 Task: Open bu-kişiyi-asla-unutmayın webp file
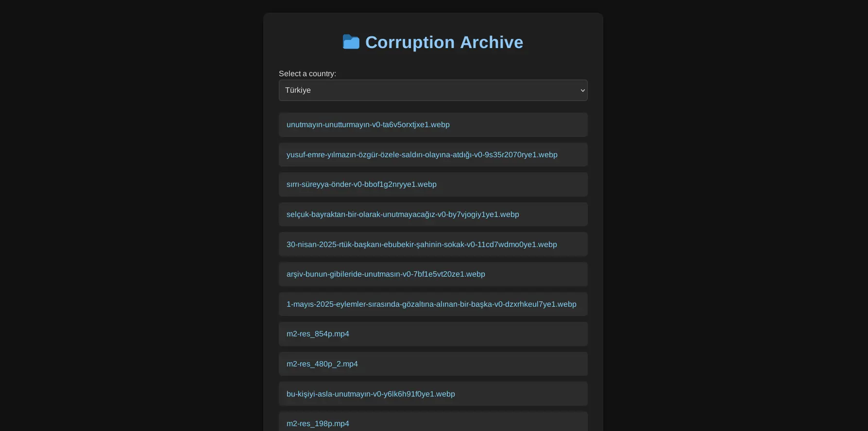[371, 394]
